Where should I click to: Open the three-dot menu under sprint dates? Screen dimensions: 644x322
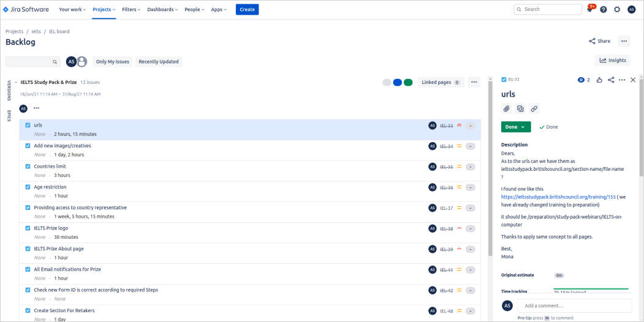[37, 108]
